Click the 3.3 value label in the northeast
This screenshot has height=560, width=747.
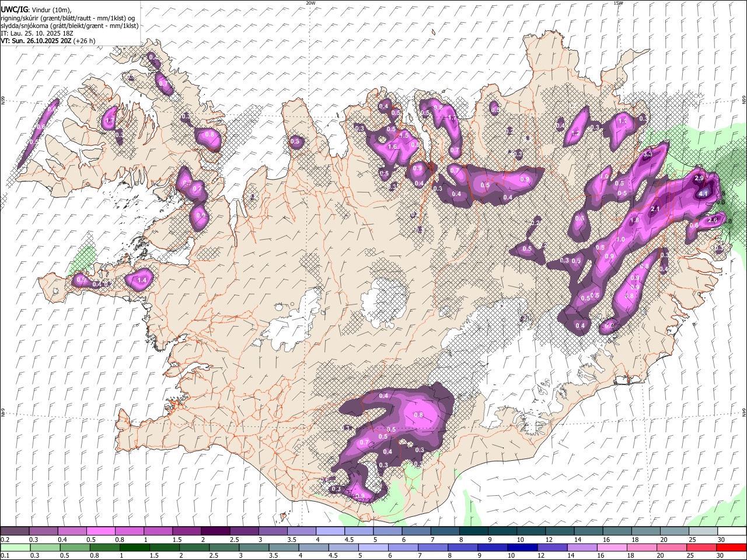[647, 155]
